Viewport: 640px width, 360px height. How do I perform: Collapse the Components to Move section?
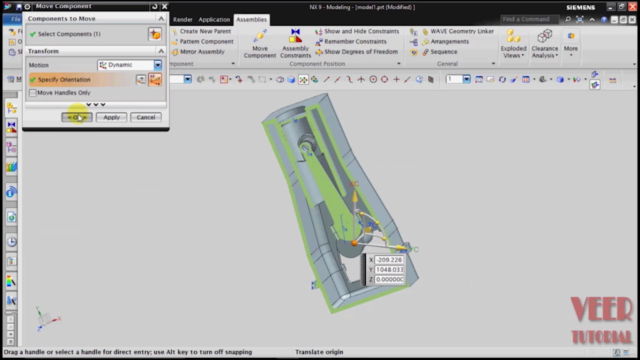(161, 18)
